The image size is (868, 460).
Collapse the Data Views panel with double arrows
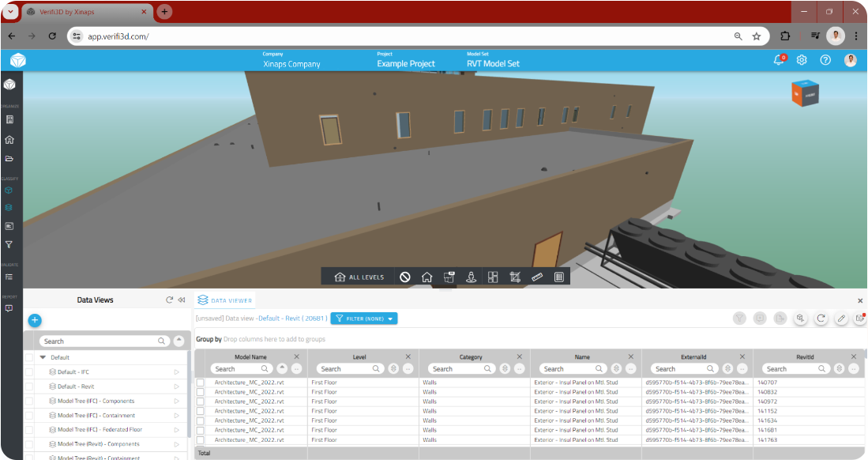(181, 300)
